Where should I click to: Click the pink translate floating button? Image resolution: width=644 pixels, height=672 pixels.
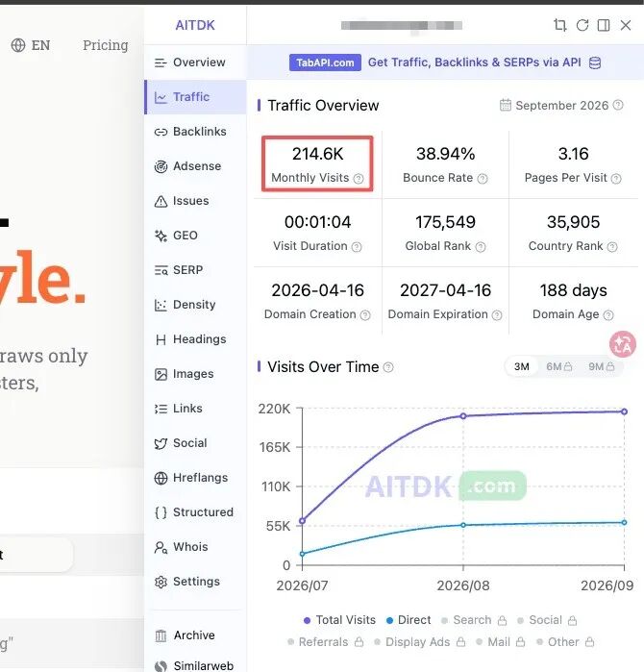coord(623,344)
